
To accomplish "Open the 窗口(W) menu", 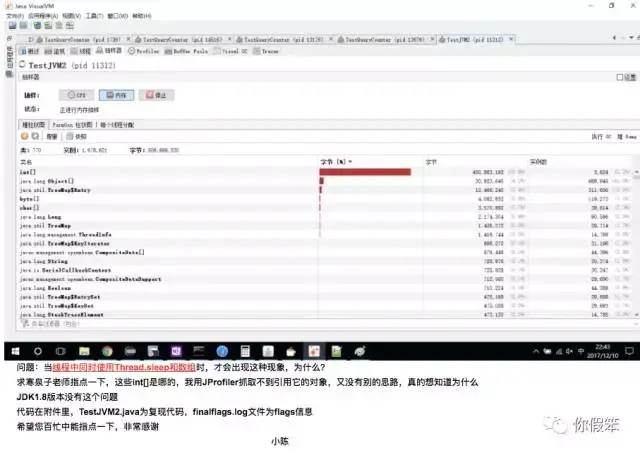I will (118, 16).
